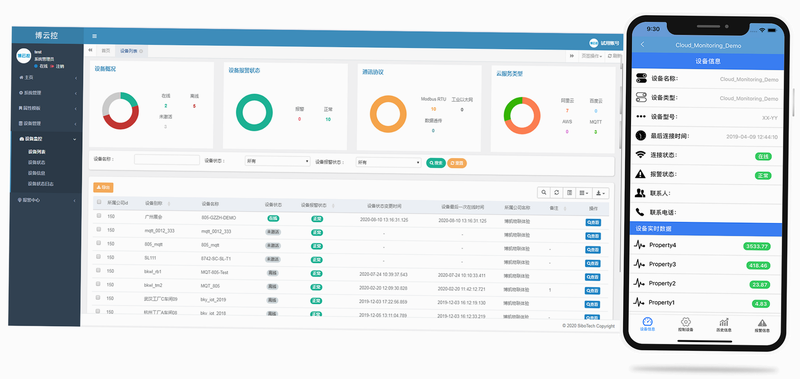Open the 页签操作 dropdown in tab bar

pos(592,56)
